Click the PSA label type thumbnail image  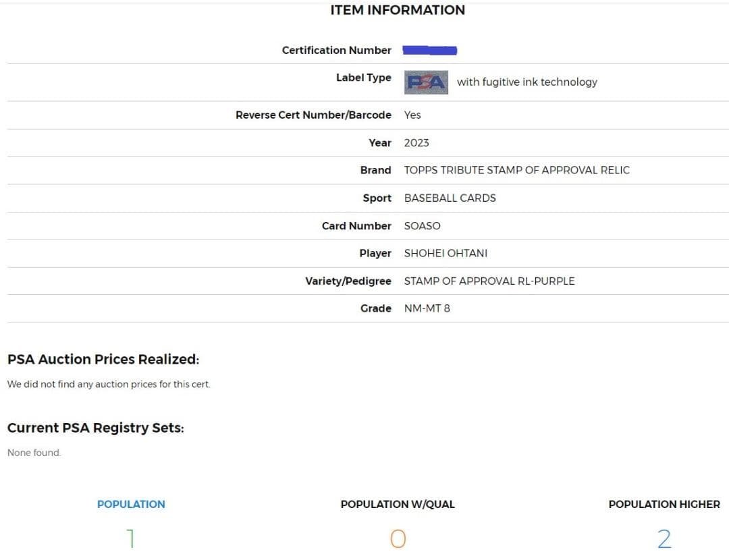427,82
